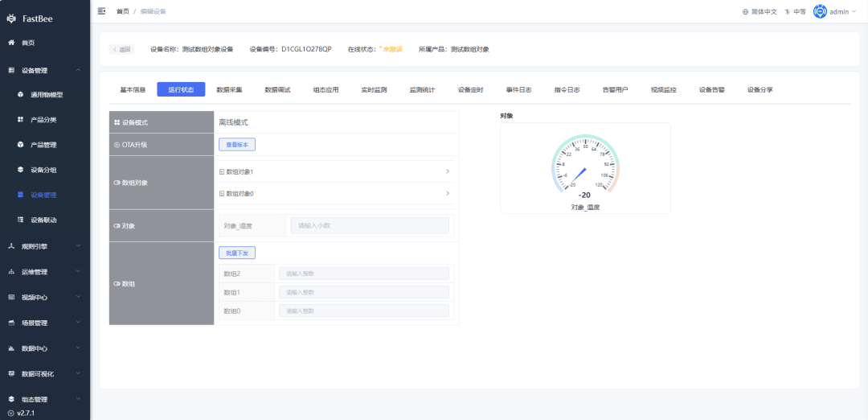Select the 运行状态 tab
Screen dimensions: 868x420
click(x=181, y=90)
